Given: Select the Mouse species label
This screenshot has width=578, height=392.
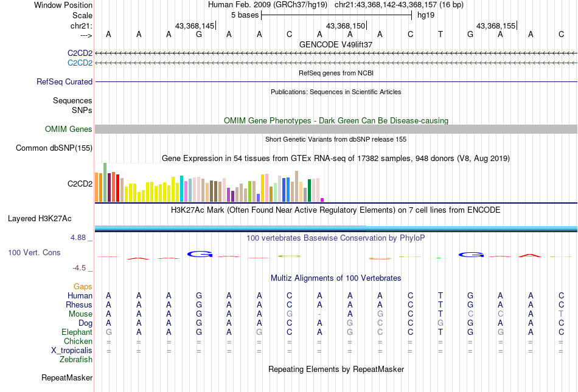Looking at the screenshot, I should 80,314.
